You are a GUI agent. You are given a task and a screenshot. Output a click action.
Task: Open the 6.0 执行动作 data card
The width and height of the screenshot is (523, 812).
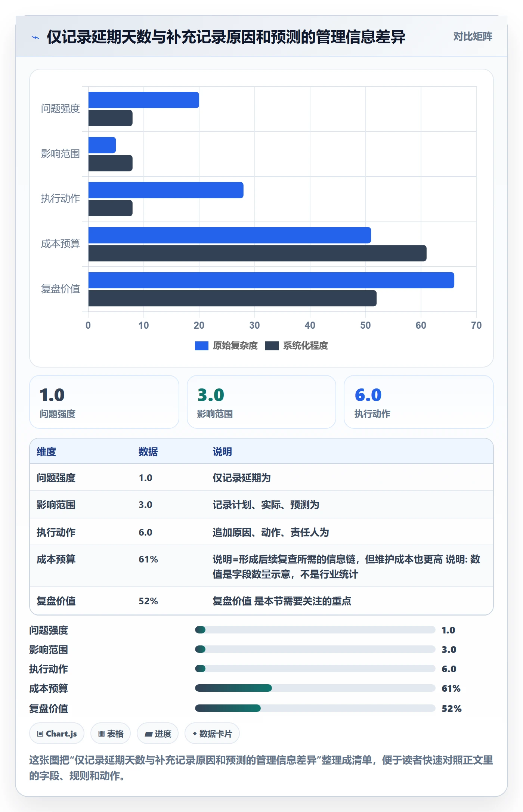point(418,402)
